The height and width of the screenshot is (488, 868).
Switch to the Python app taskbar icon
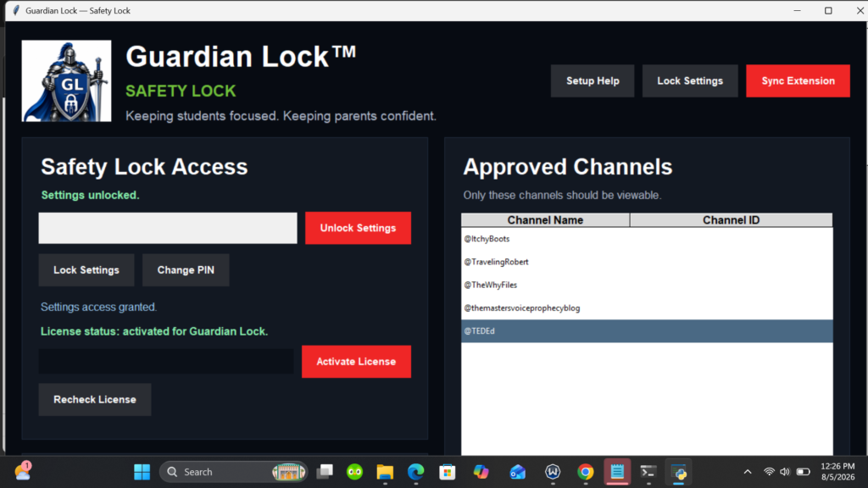(x=679, y=472)
